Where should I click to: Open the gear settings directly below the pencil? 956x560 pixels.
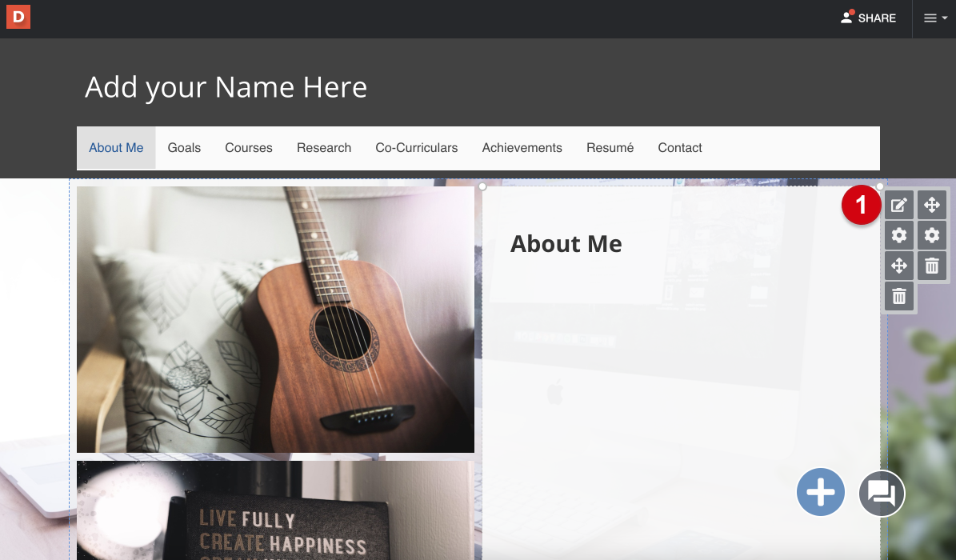[x=898, y=235]
